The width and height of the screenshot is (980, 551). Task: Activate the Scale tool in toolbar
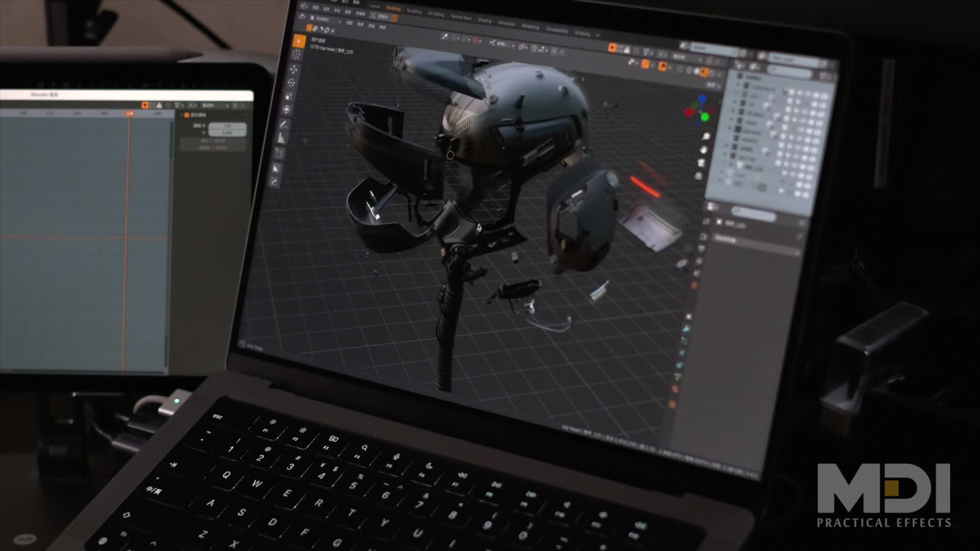(289, 96)
